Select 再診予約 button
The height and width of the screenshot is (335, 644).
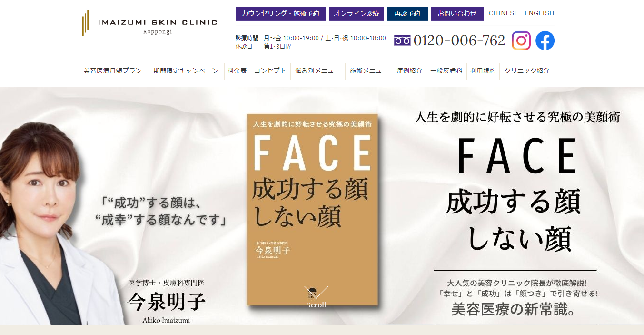click(x=407, y=14)
